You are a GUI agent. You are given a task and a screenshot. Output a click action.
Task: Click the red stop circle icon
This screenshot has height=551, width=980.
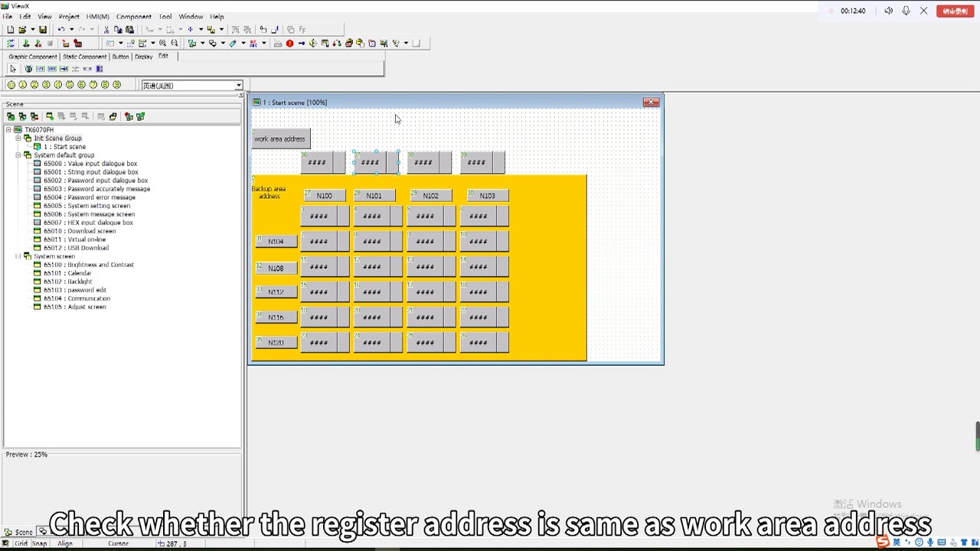coord(289,44)
